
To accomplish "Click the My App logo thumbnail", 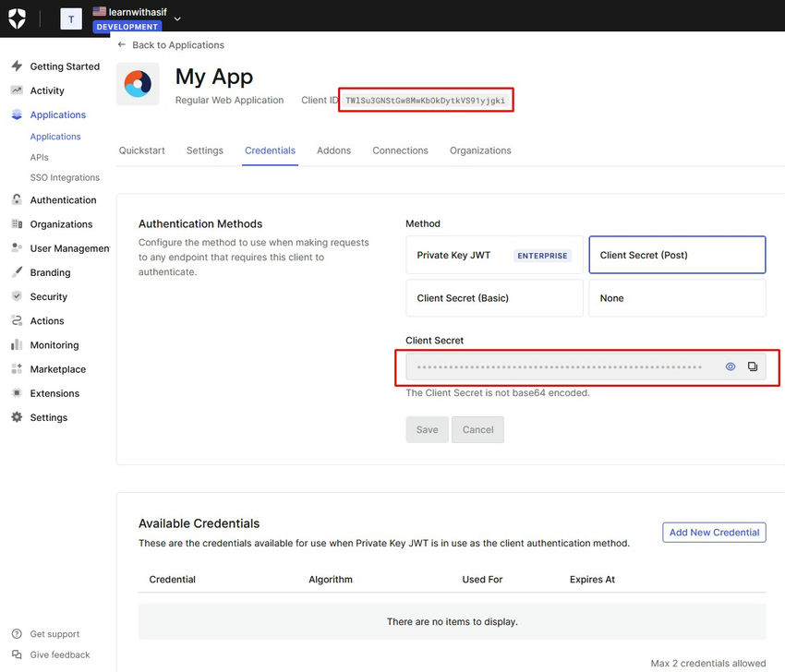I will pyautogui.click(x=138, y=84).
